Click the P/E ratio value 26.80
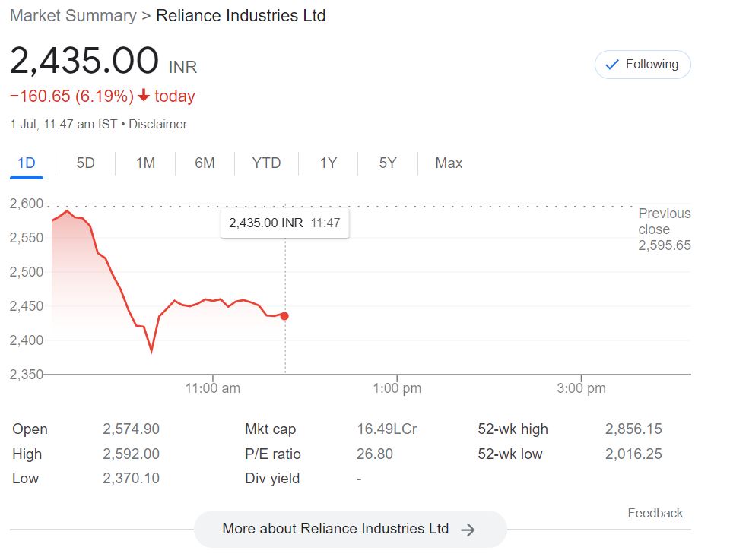Viewport: 730px width, 560px height. pos(375,454)
